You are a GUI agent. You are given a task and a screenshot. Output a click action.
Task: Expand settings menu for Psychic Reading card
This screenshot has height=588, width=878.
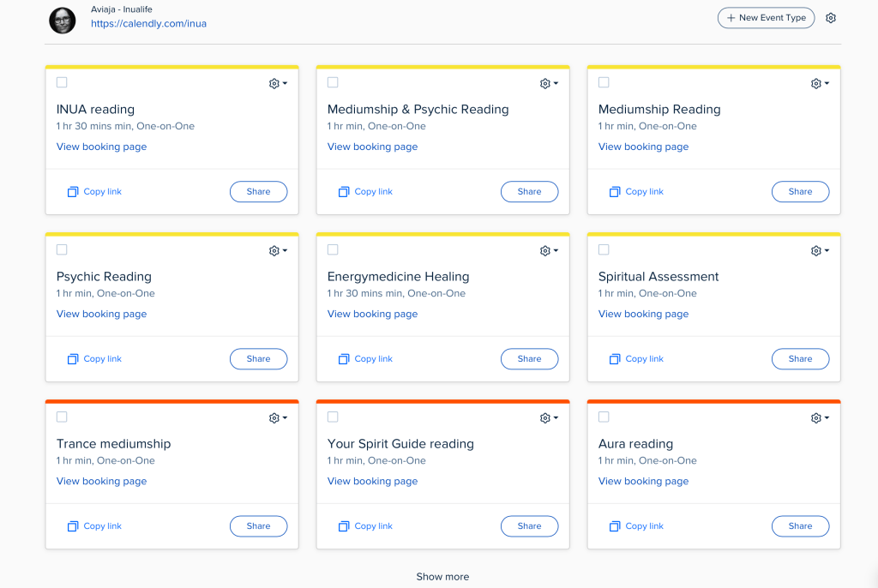[278, 251]
